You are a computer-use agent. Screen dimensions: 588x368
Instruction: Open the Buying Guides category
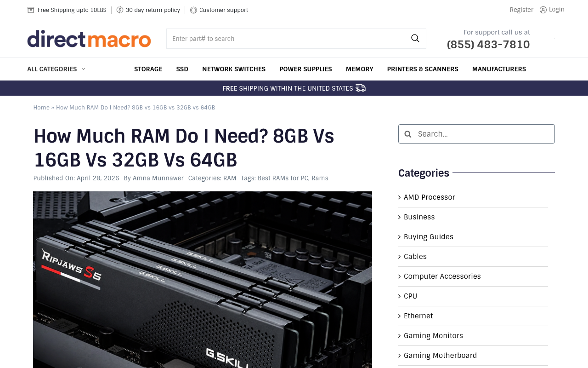click(x=429, y=237)
